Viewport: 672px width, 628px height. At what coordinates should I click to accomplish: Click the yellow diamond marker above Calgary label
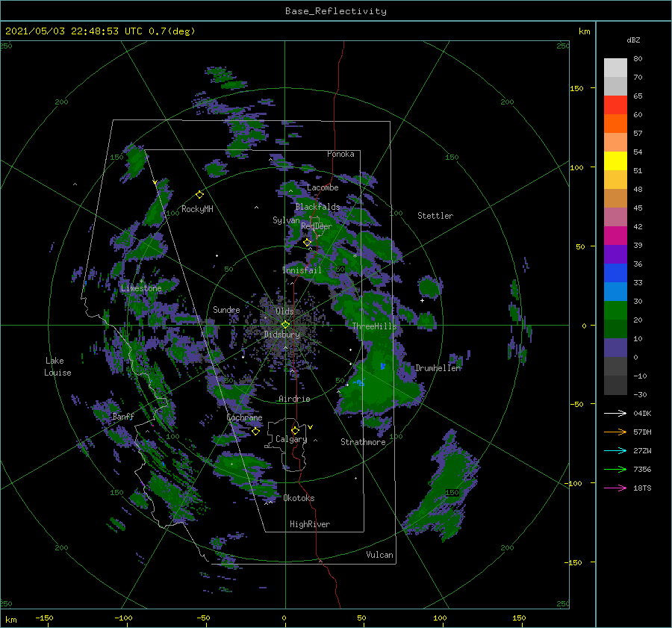(295, 430)
